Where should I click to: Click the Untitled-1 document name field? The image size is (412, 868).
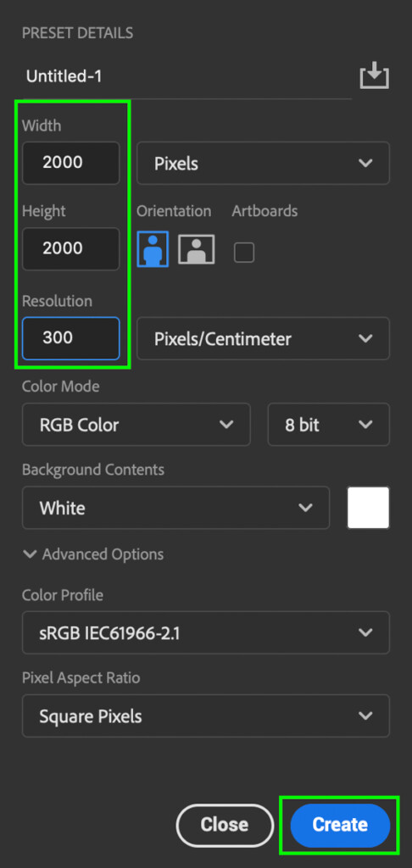tap(187, 76)
